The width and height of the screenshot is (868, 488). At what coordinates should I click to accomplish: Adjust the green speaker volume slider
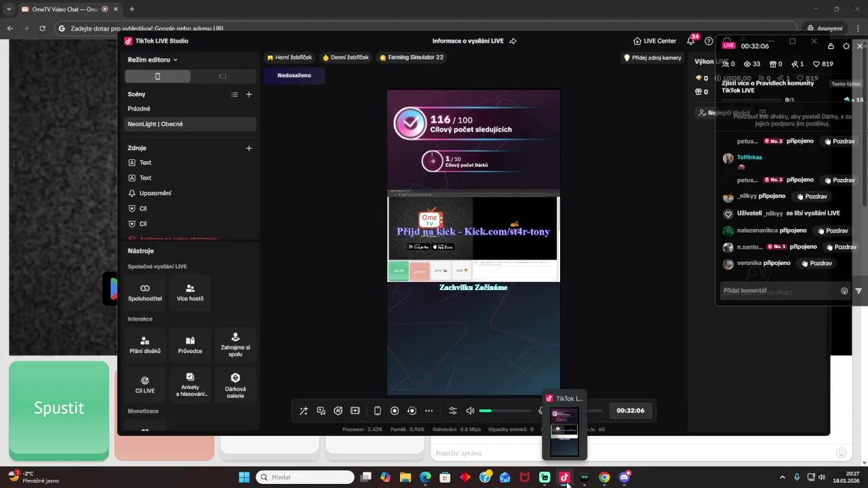[x=505, y=411]
